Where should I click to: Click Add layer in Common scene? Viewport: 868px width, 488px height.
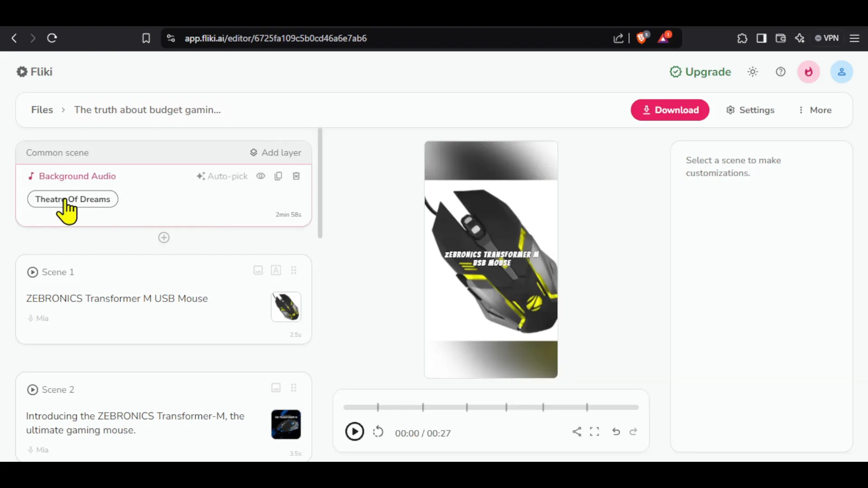pyautogui.click(x=275, y=153)
